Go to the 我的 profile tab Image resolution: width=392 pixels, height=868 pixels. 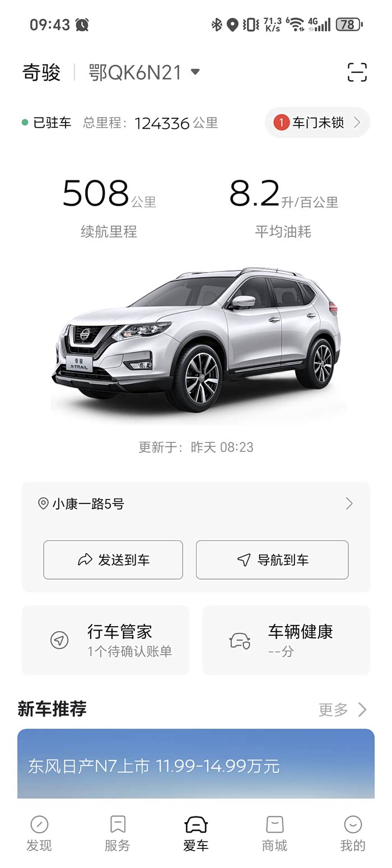coord(353,833)
